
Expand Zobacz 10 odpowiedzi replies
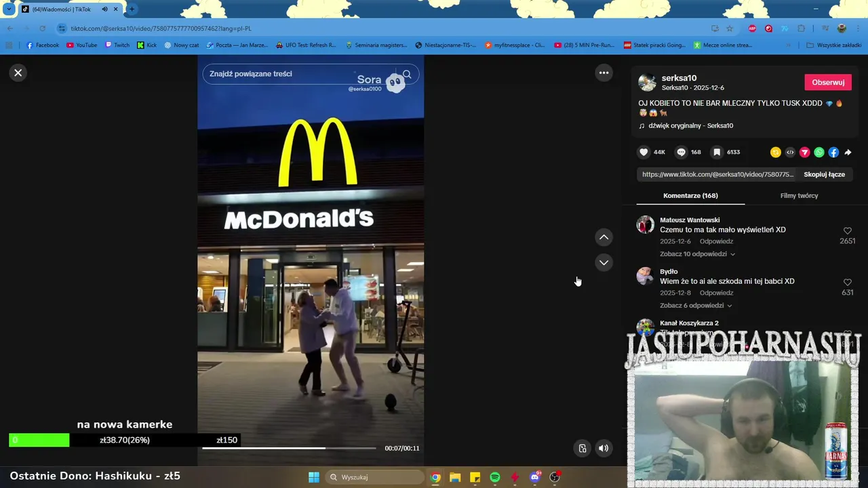tap(697, 254)
